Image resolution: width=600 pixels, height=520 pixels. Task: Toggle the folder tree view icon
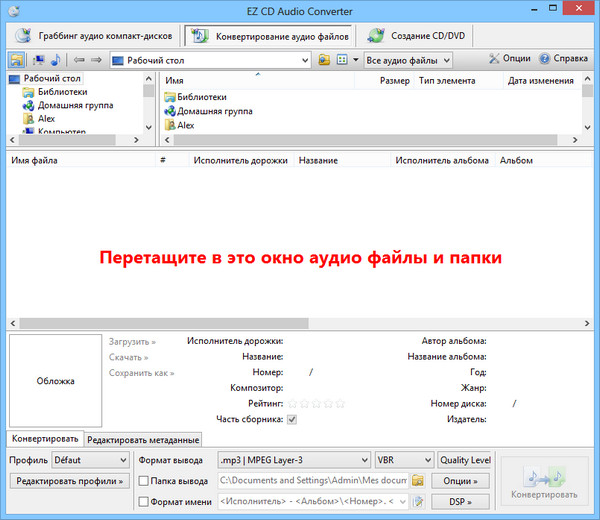16,60
